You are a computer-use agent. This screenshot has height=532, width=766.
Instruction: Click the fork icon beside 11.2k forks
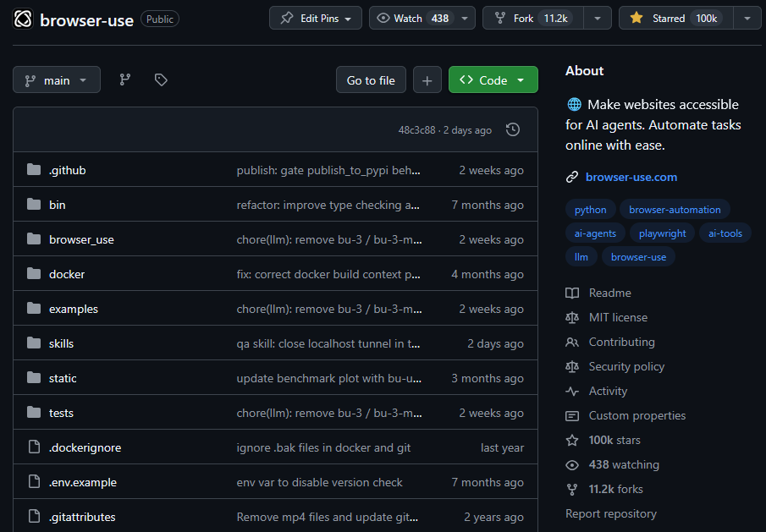coord(572,490)
